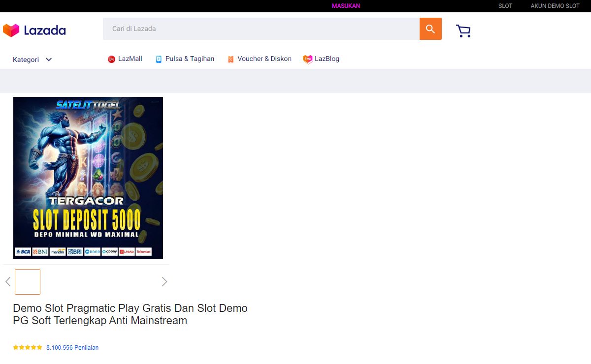Click the Voucher & Diskon ticket icon

230,60
